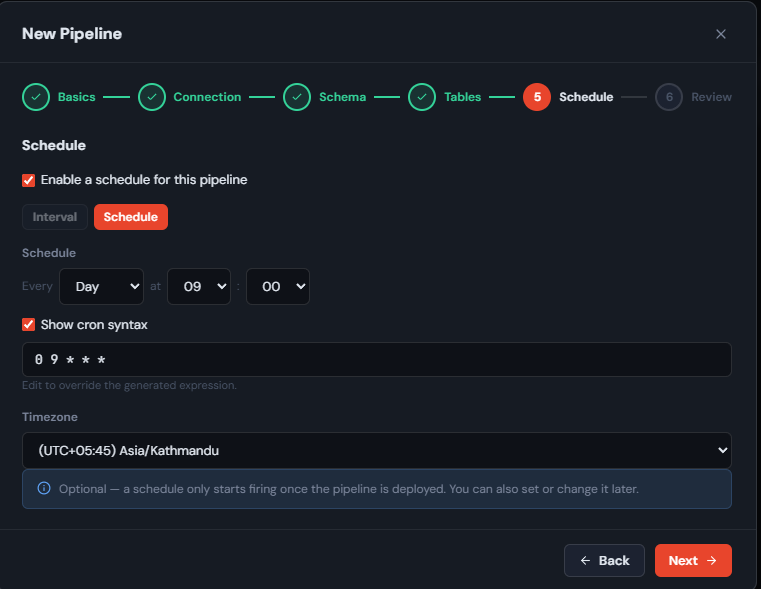Screen dimensions: 761x589
Task: Go to the Schema step label
Action: [x=343, y=97]
